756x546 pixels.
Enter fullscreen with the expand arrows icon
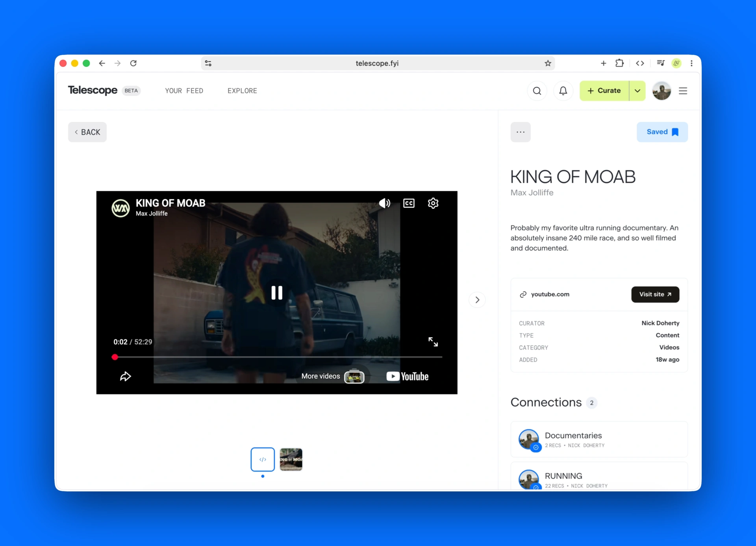pyautogui.click(x=433, y=342)
